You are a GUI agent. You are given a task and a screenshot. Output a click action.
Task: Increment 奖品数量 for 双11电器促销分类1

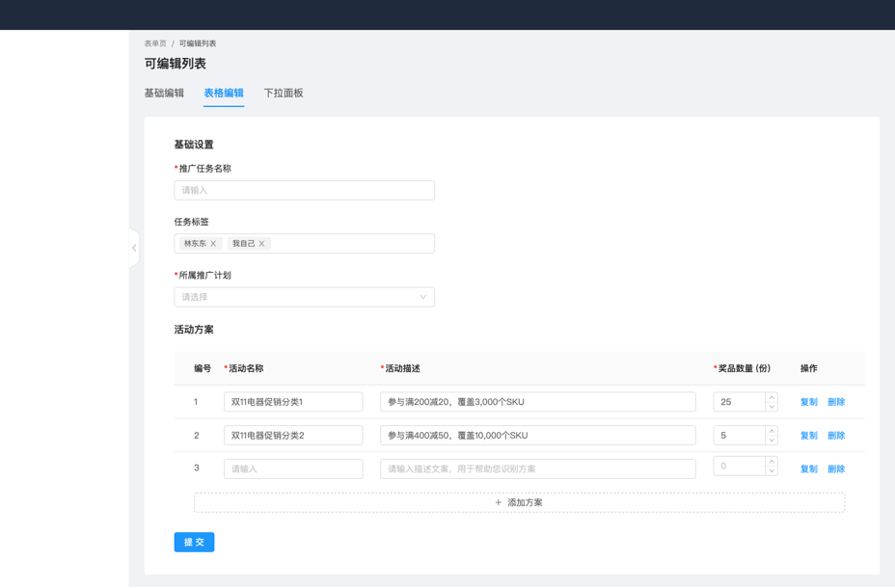click(772, 396)
